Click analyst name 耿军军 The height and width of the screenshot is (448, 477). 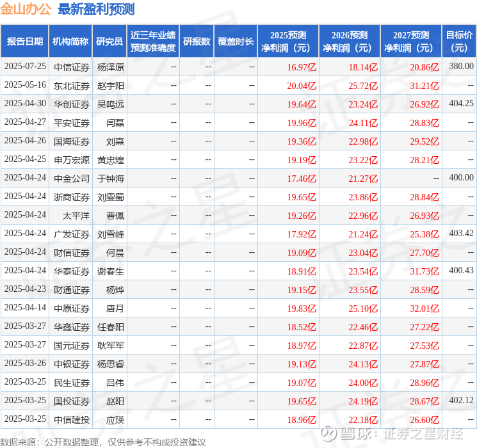[110, 346]
